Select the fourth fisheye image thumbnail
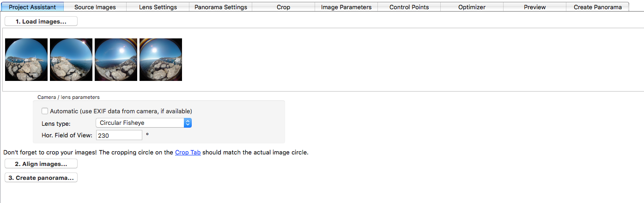The width and height of the screenshot is (644, 203). (x=161, y=60)
